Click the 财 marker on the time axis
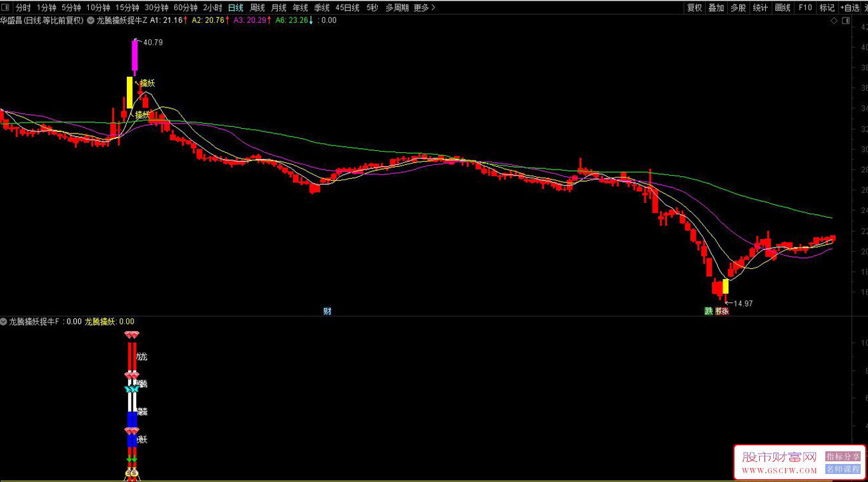Screen dimensions: 868x482 (x=327, y=311)
